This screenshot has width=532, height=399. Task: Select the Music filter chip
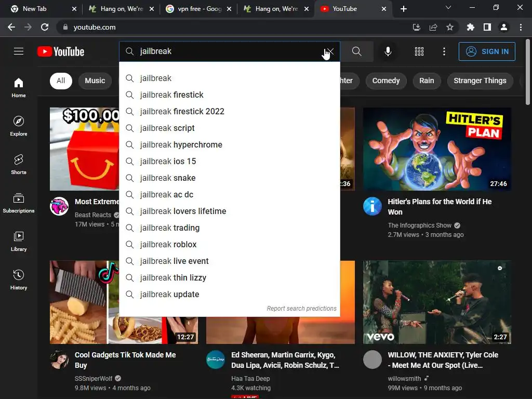pyautogui.click(x=95, y=81)
